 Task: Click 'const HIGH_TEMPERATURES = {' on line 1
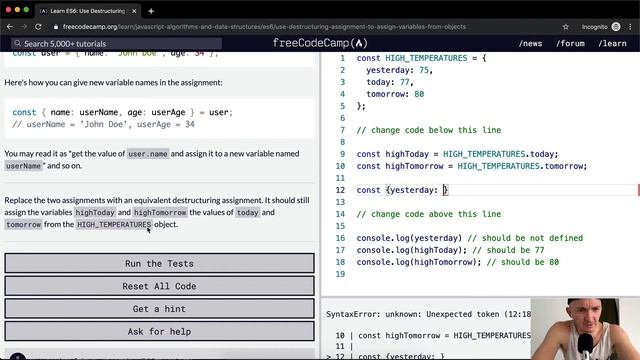click(x=421, y=58)
